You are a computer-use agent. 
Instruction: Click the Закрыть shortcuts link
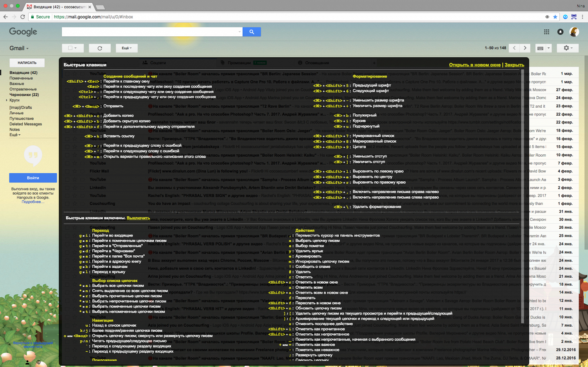[x=514, y=65]
